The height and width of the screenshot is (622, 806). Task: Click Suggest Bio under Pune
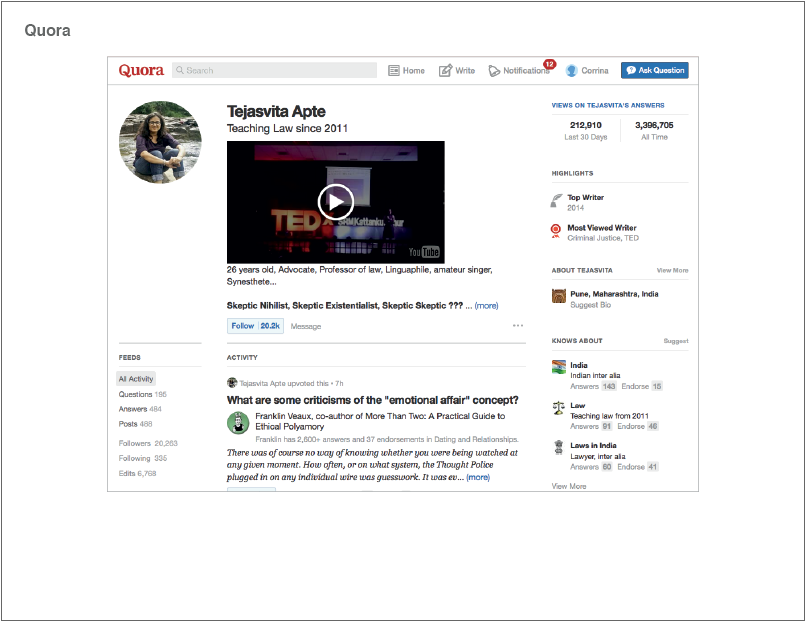coord(591,305)
